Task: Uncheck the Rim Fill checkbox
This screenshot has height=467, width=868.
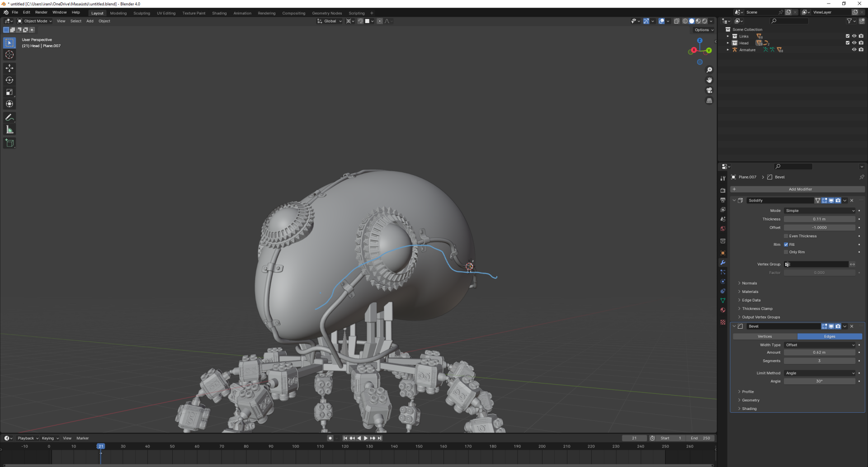Action: pyautogui.click(x=786, y=245)
